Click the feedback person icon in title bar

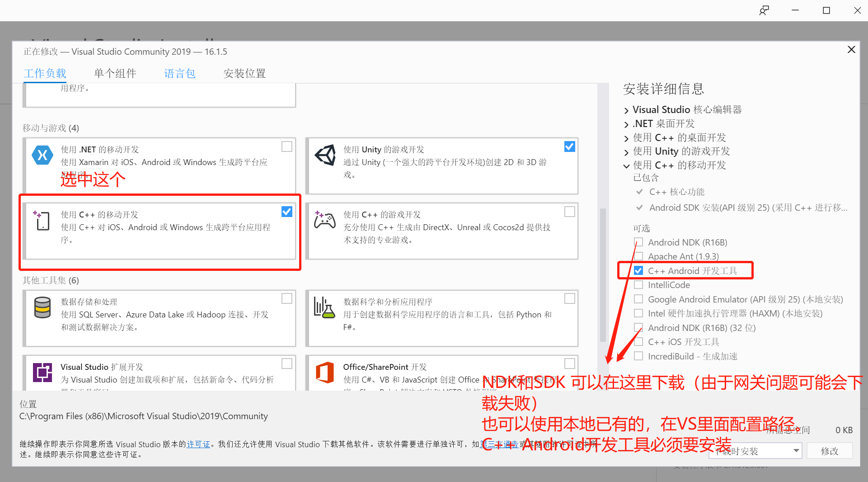click(x=764, y=10)
